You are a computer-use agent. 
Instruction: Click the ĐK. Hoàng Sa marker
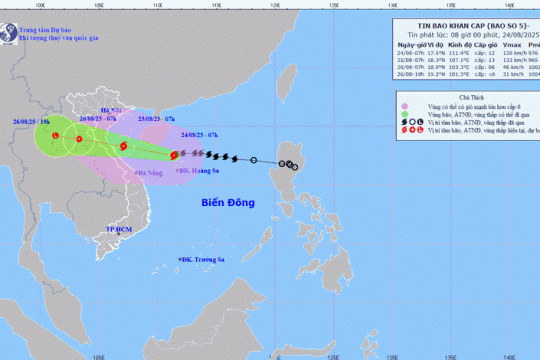click(x=177, y=170)
